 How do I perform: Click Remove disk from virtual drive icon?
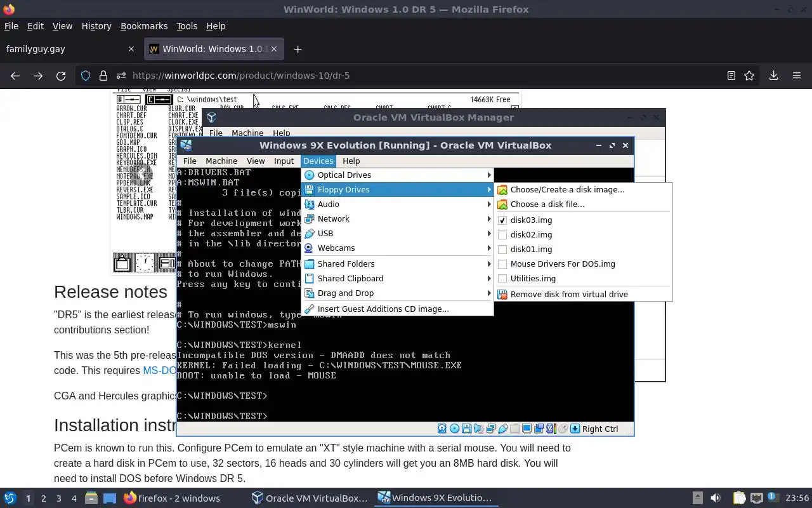tap(502, 294)
